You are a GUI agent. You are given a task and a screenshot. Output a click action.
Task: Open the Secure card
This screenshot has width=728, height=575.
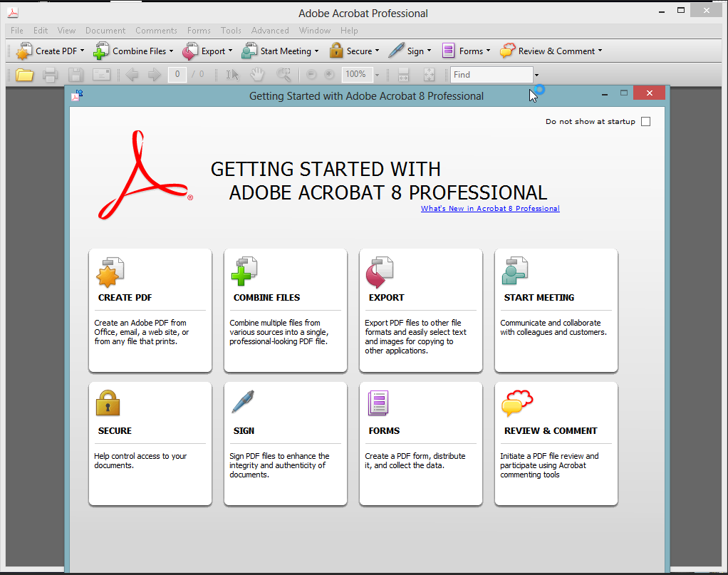tap(150, 444)
